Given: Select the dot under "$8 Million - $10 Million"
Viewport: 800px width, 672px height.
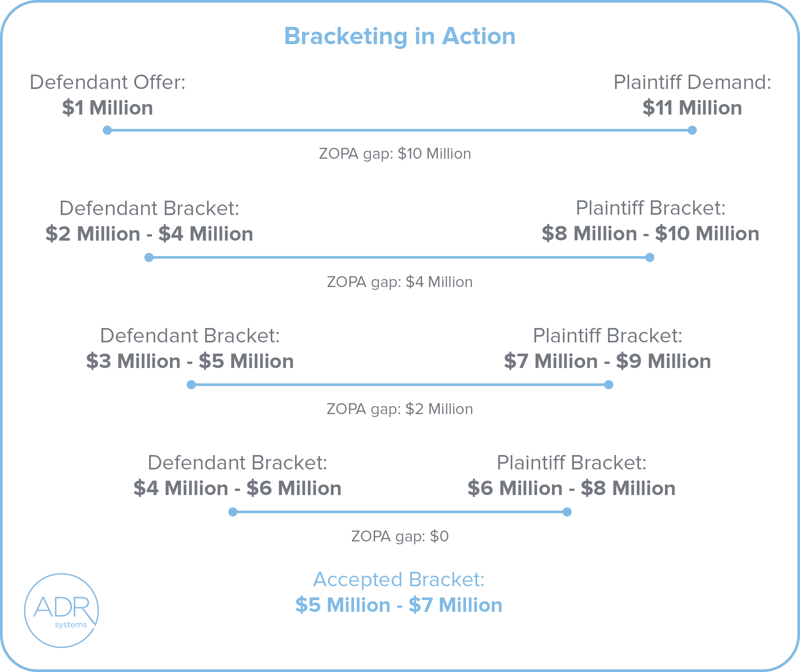Looking at the screenshot, I should (x=650, y=258).
